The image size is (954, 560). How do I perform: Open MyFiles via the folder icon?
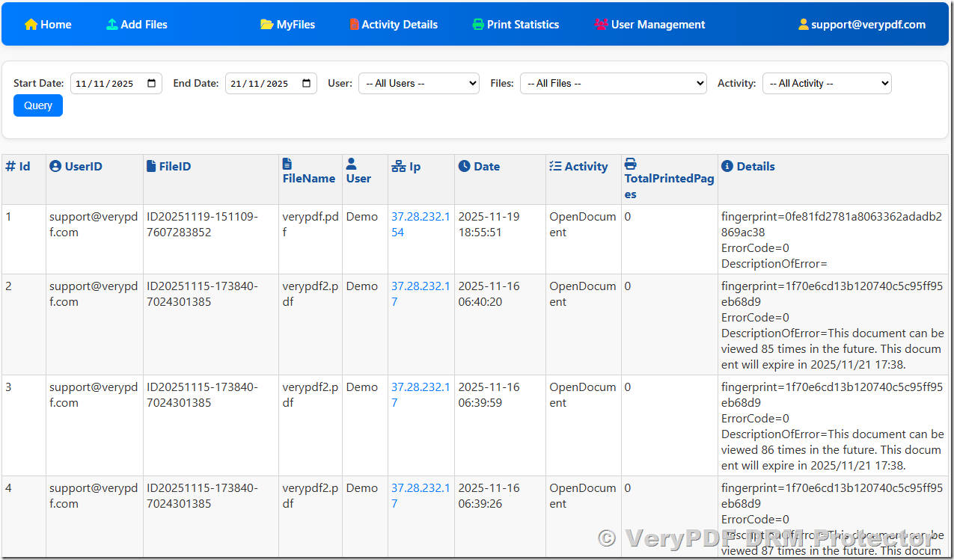(268, 24)
